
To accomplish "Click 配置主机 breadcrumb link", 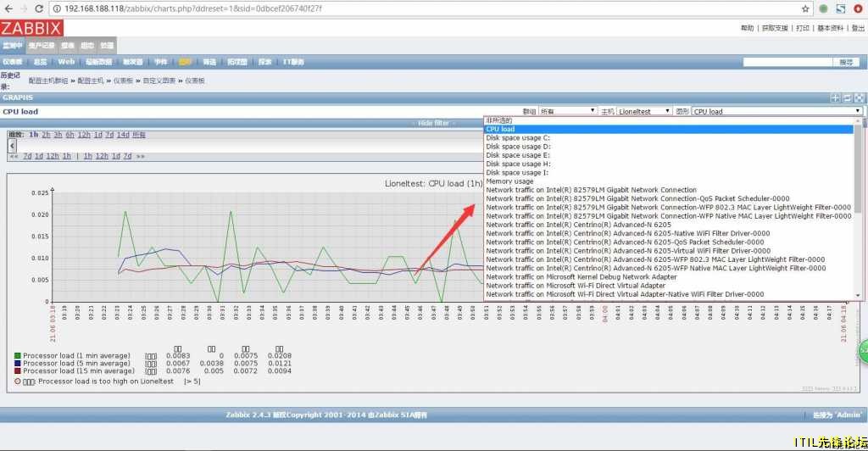I will [90, 81].
